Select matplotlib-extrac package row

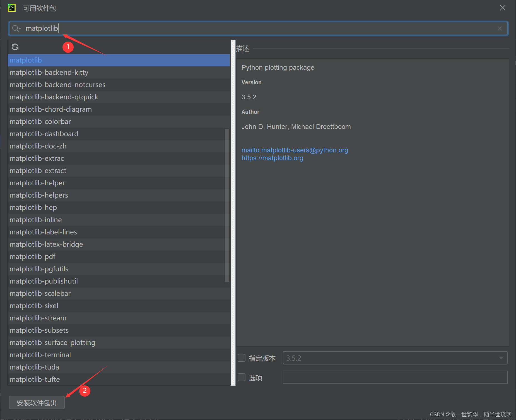tap(119, 159)
